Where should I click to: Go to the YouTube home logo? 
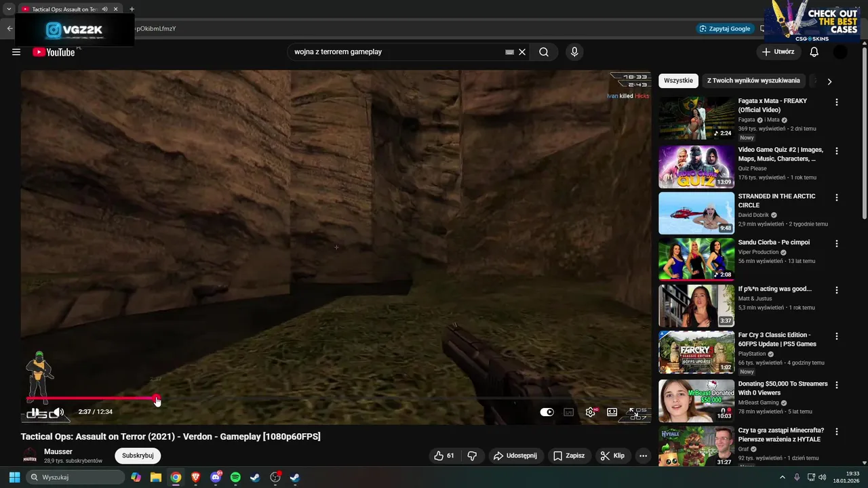54,52
